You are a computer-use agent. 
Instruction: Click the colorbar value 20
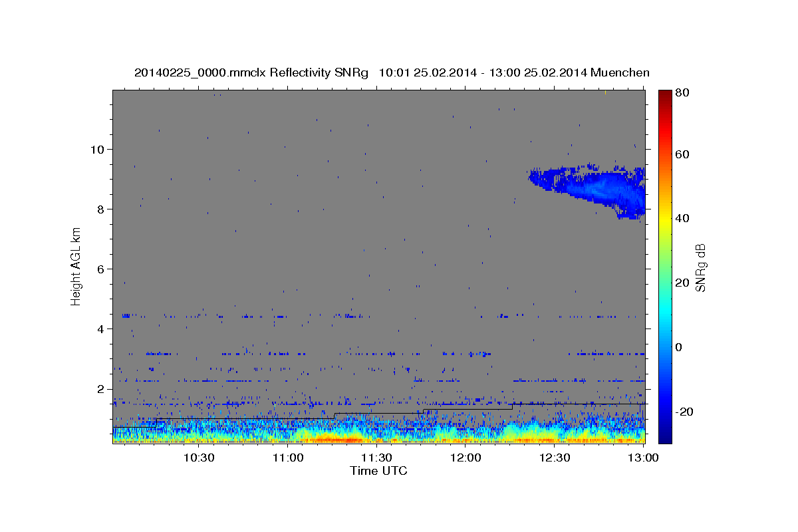pyautogui.click(x=683, y=283)
